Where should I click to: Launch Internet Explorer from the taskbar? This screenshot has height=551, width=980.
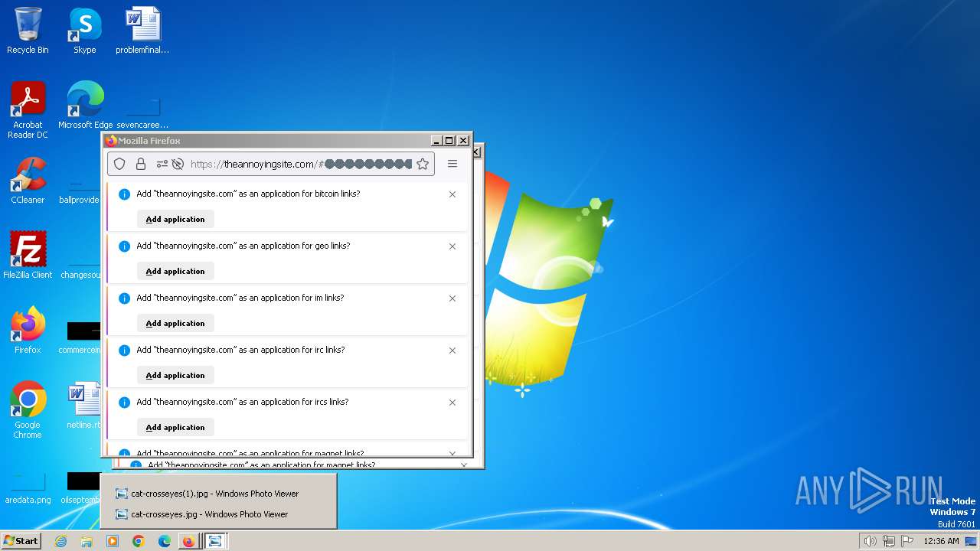coord(60,541)
